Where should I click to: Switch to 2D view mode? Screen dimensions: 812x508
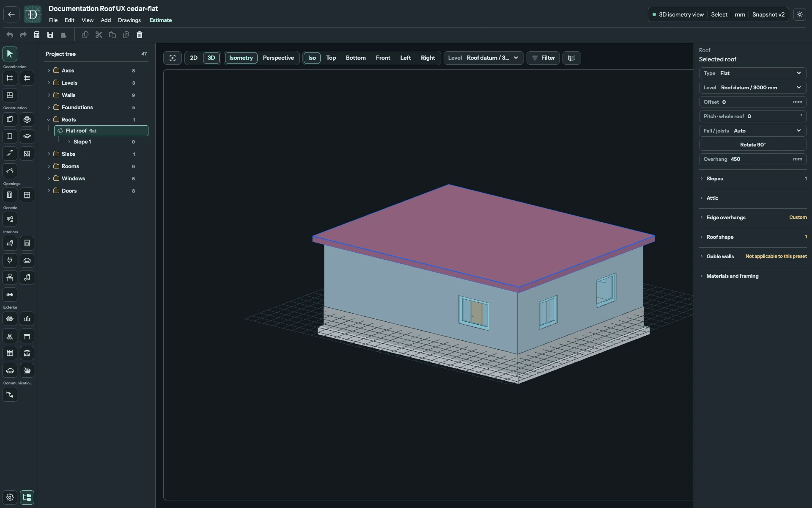click(194, 58)
